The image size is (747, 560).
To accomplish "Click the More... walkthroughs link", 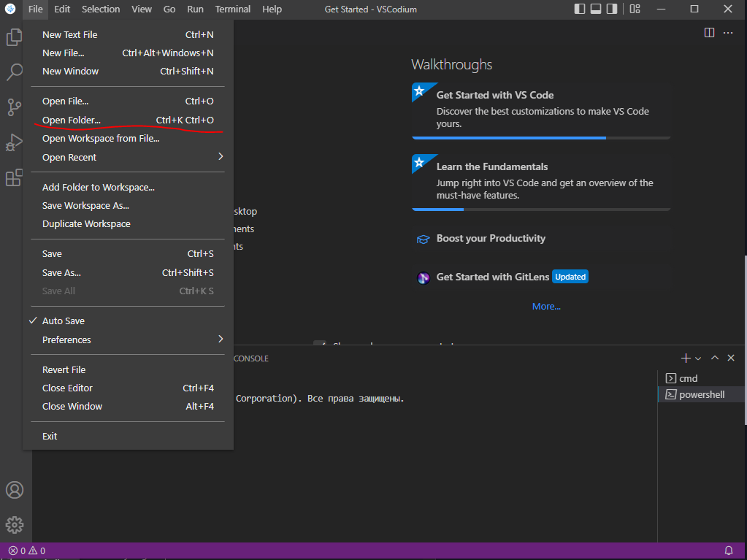I will [546, 306].
